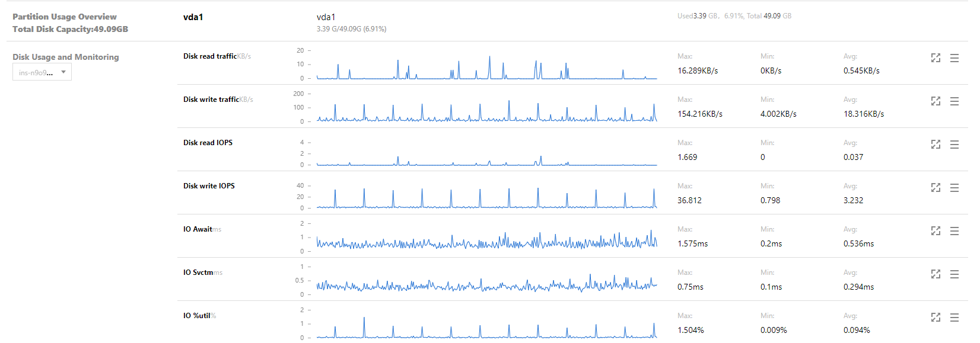
Task: Expand the IO %util chart fullscreen
Action: click(x=936, y=318)
